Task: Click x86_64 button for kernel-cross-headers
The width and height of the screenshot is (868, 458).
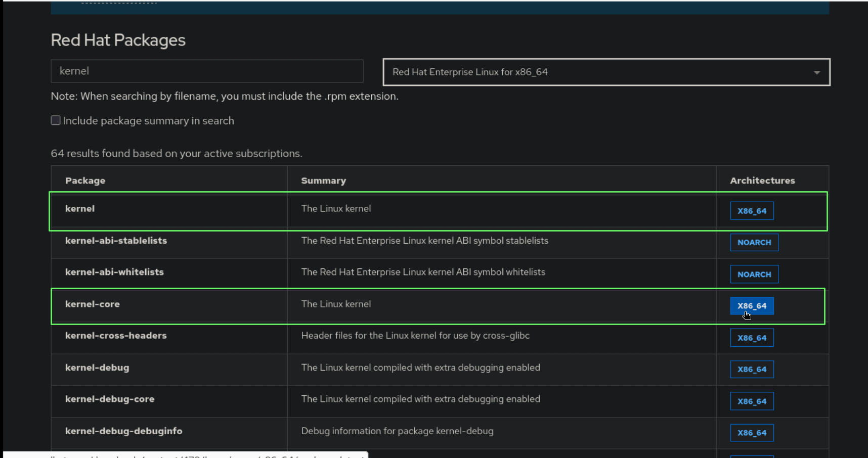Action: point(752,338)
